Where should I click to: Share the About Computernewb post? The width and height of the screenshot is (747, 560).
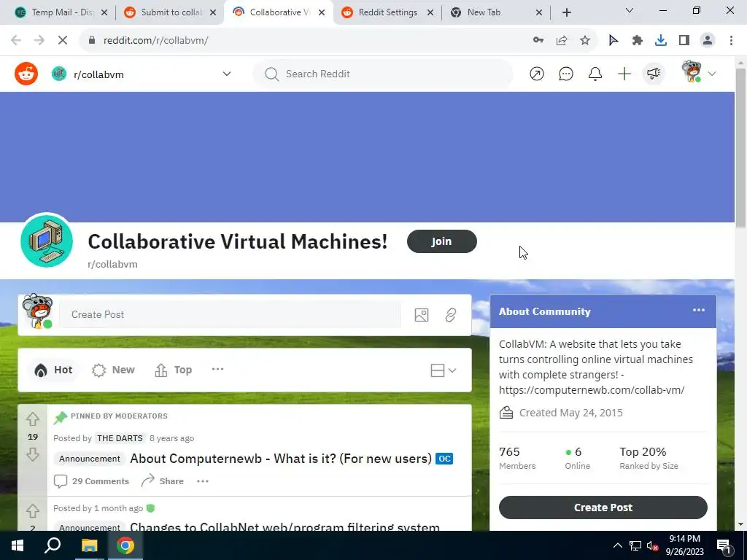point(163,481)
